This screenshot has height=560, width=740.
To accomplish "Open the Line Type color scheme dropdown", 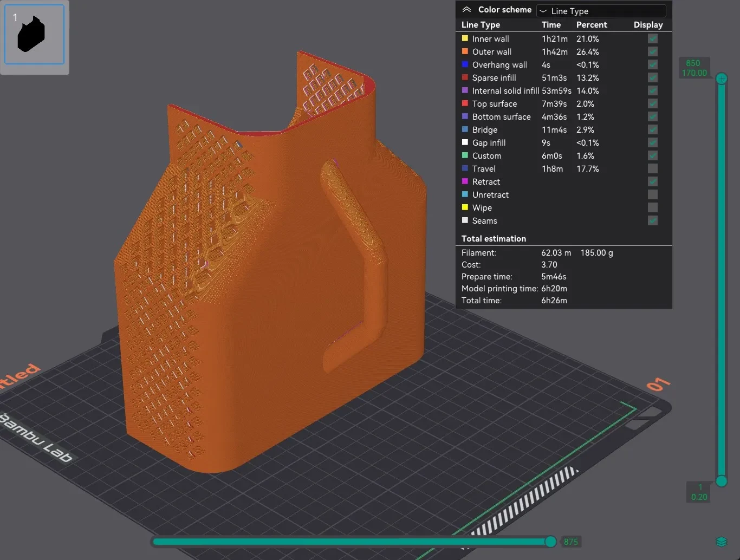I will pyautogui.click(x=601, y=11).
